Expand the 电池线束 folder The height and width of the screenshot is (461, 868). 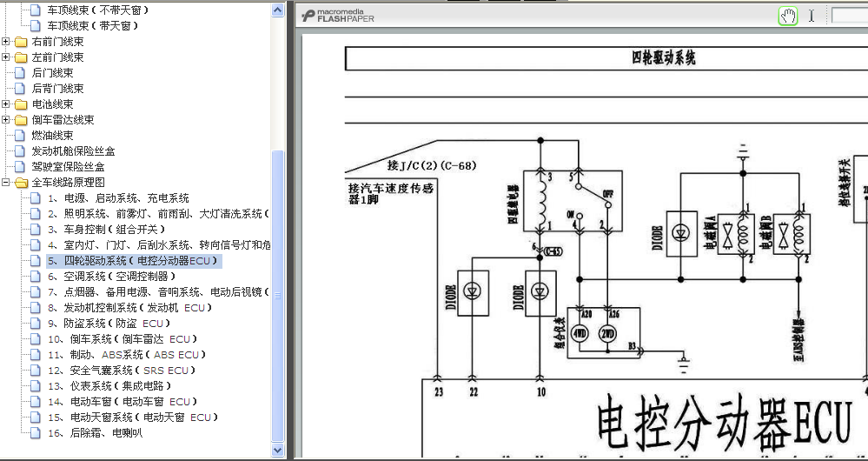coord(5,104)
